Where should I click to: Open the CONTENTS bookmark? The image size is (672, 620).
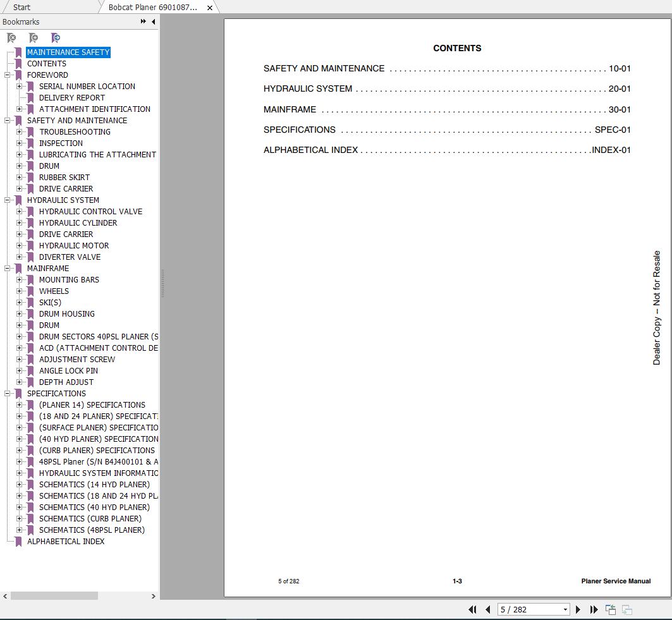coord(47,63)
